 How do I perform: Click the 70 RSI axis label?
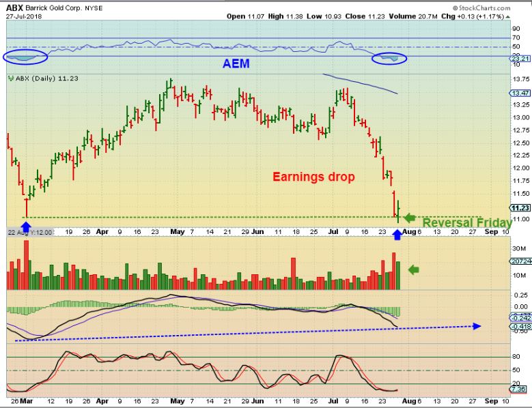(516, 38)
